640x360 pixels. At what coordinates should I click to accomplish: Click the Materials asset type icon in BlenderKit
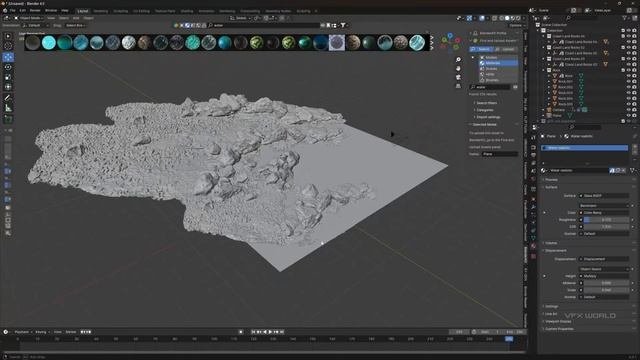point(482,63)
